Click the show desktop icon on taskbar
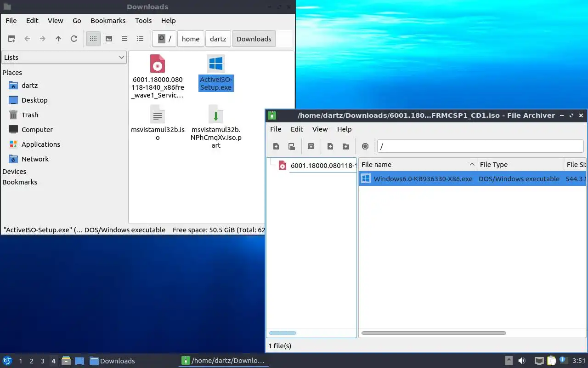588x368 pixels. click(x=79, y=361)
